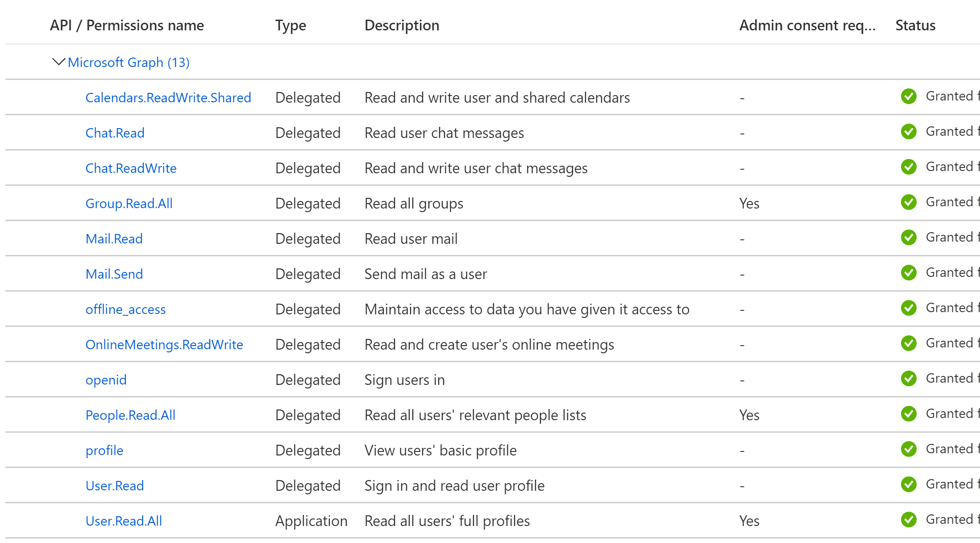This screenshot has width=980, height=543.
Task: Select 'Read all users' full profiles' description
Action: click(x=447, y=521)
